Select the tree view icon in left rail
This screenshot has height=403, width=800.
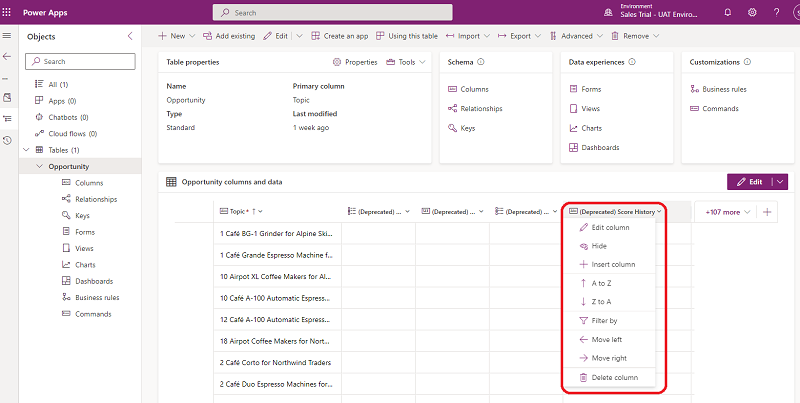(x=7, y=118)
